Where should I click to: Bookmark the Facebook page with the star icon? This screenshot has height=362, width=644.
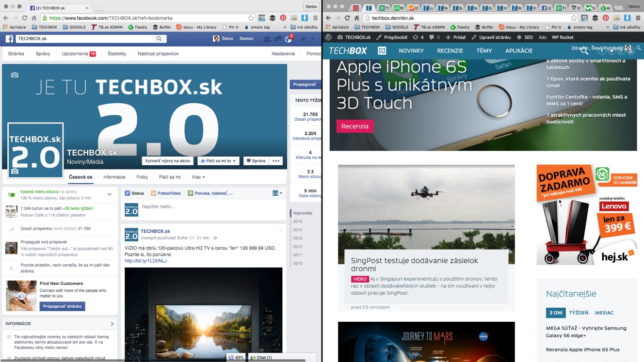[251, 18]
